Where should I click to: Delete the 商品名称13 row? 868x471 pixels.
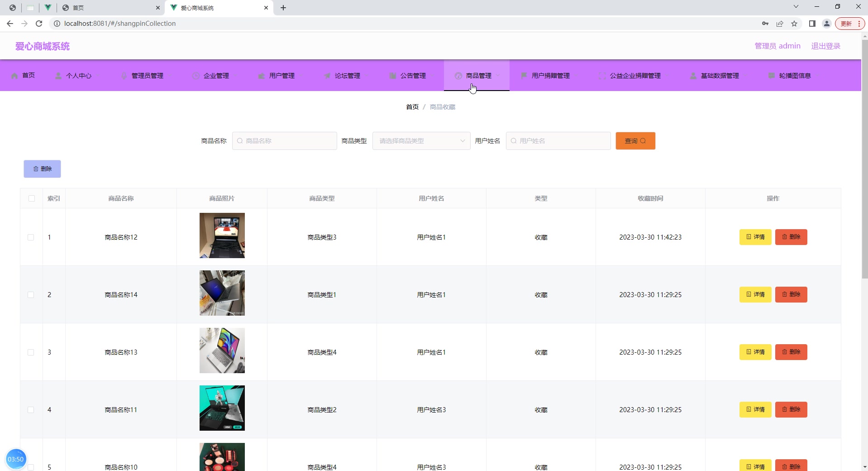pos(791,352)
